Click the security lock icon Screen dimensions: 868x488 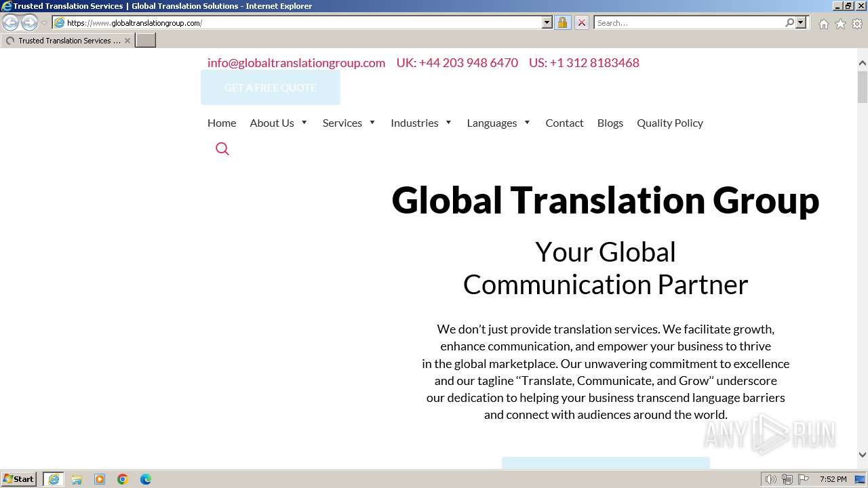tap(562, 22)
